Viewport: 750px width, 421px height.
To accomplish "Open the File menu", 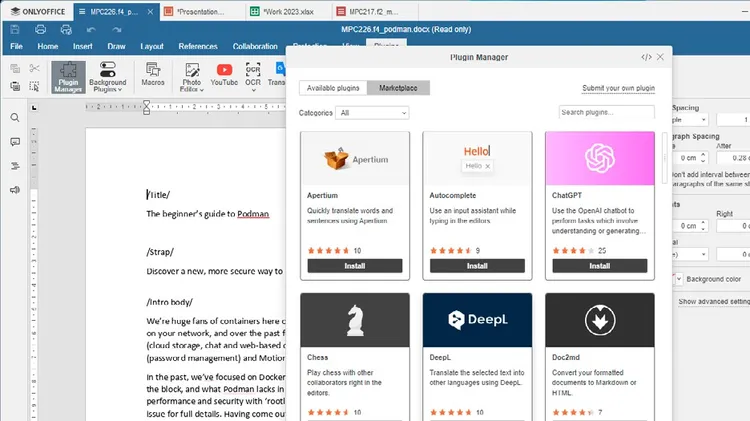I will click(x=16, y=46).
